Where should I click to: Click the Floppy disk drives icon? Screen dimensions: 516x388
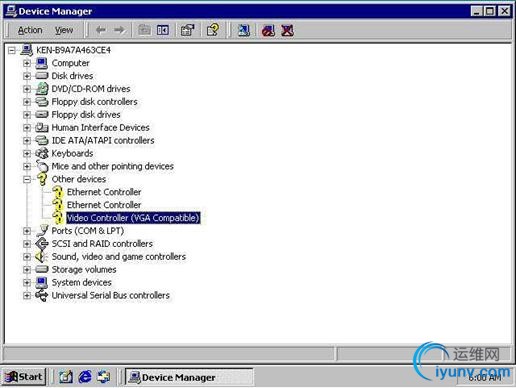[42, 115]
